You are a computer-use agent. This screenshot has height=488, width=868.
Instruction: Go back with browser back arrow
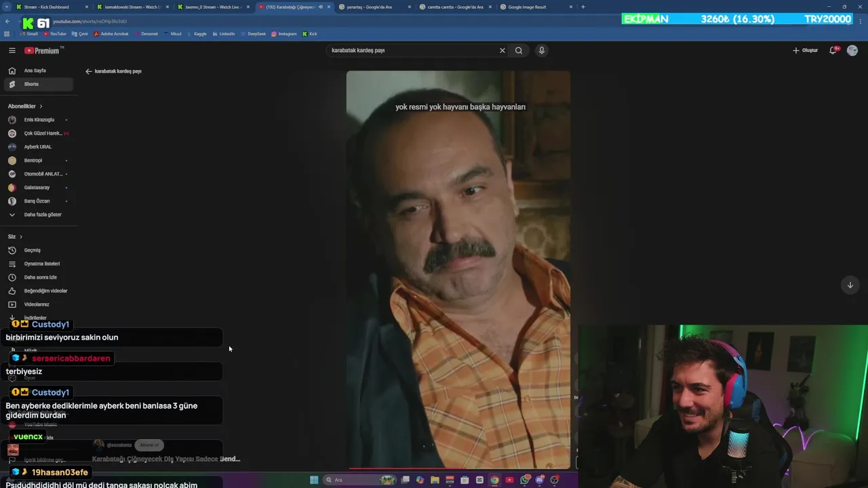tap(6, 22)
